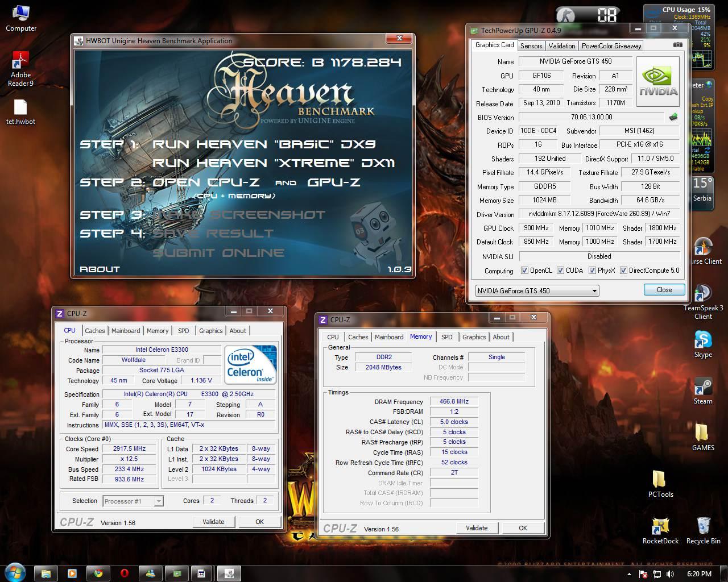Click the NVIDIA logo in GPU-Z
Viewport: 728px width, 582px height.
tap(658, 81)
